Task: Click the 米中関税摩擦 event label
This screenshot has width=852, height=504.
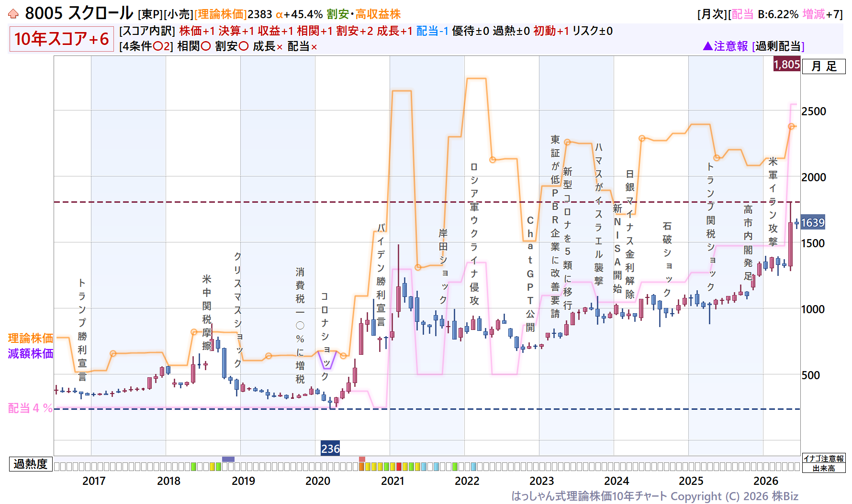Action: 207,312
